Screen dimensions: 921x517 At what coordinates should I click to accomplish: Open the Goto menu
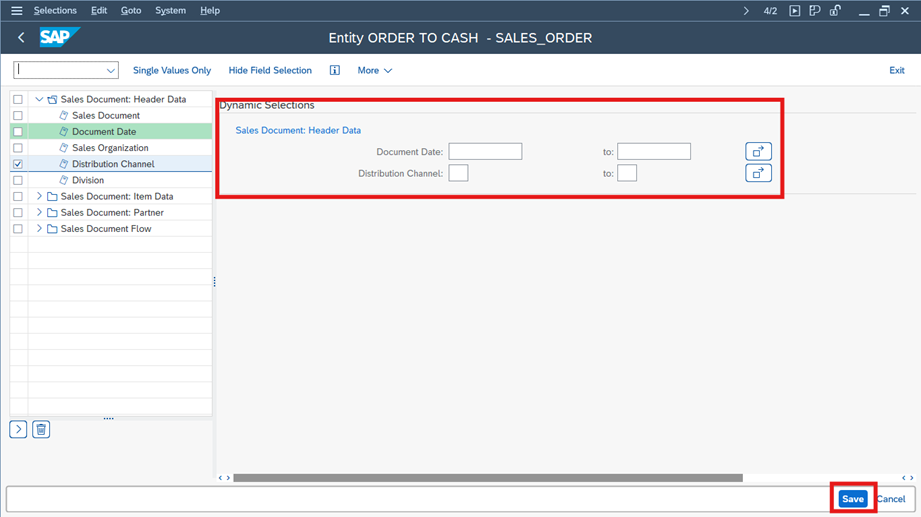pyautogui.click(x=130, y=11)
